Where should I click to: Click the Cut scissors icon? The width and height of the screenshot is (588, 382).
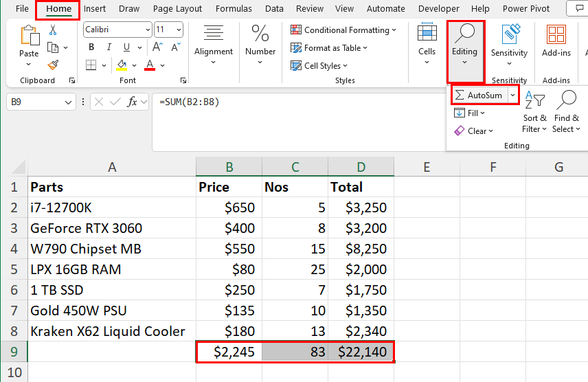tap(53, 30)
